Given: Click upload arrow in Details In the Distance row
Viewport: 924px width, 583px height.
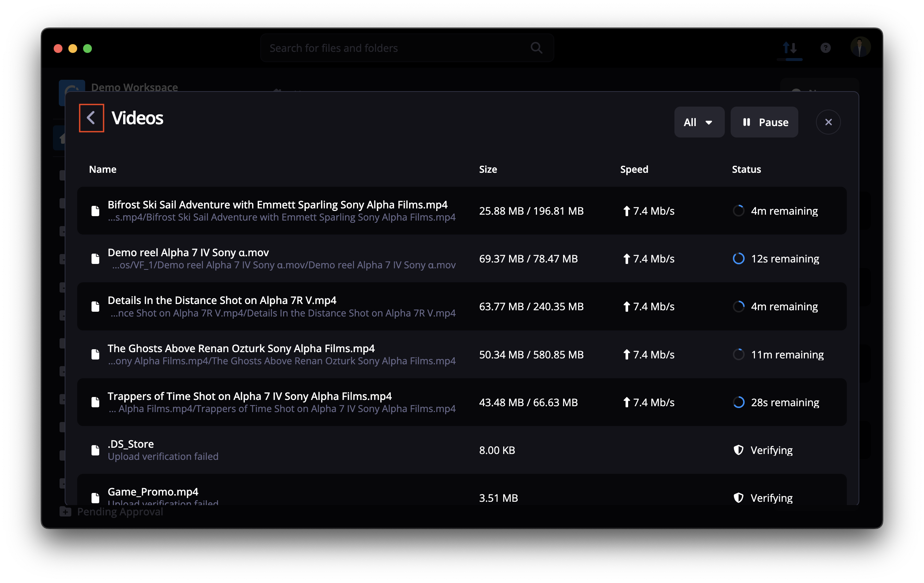Looking at the screenshot, I should [x=626, y=307].
